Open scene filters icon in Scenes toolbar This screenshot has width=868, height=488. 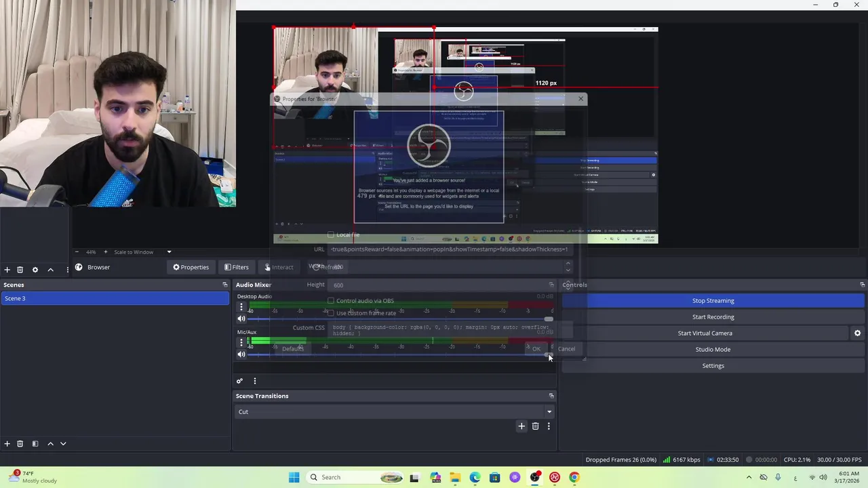(35, 443)
